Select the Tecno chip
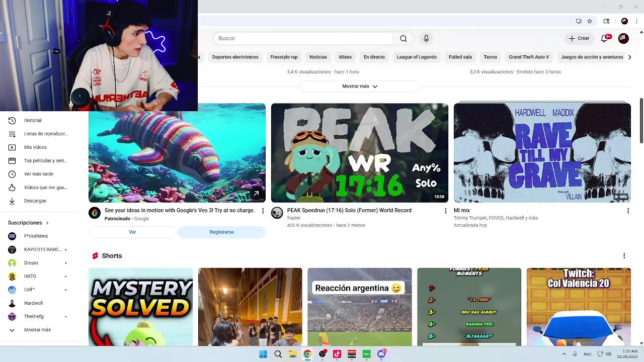The width and height of the screenshot is (644, 362). (490, 57)
